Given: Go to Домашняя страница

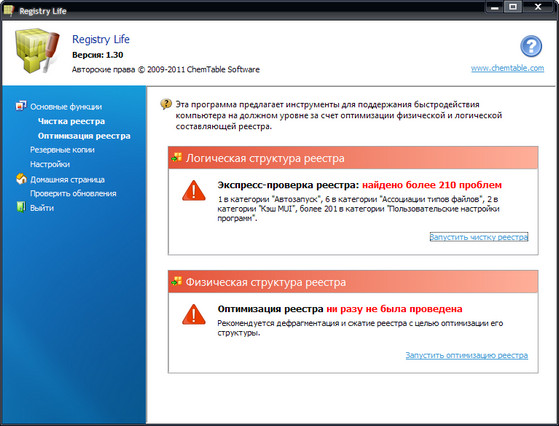Looking at the screenshot, I should pos(67,179).
